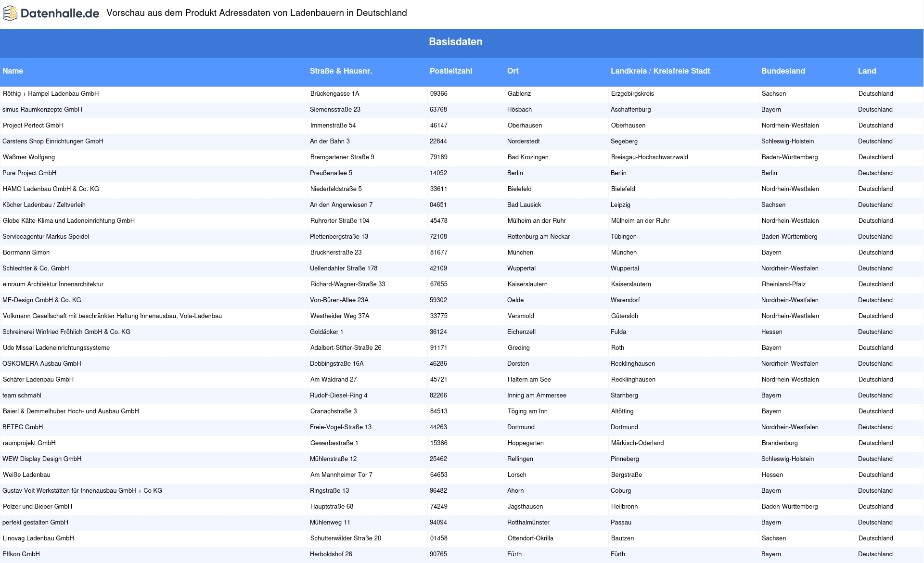Image resolution: width=924 pixels, height=563 pixels.
Task: Select town Ottendorf-Okrilla
Action: click(x=531, y=538)
